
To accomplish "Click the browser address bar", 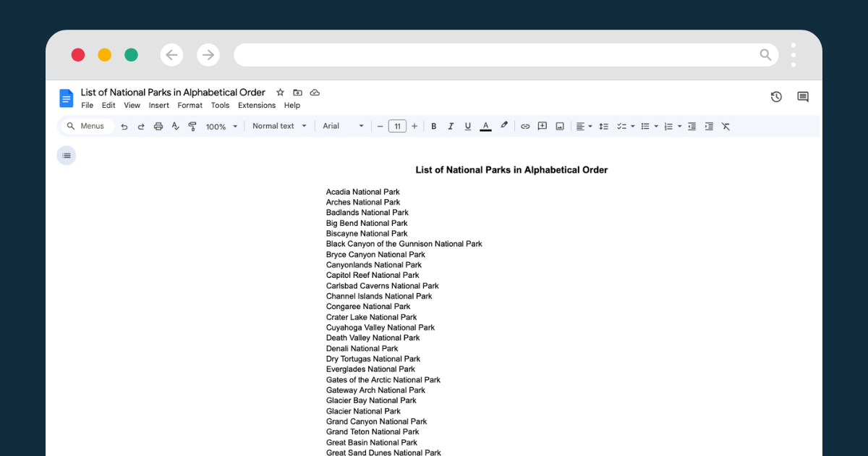I will pos(506,55).
